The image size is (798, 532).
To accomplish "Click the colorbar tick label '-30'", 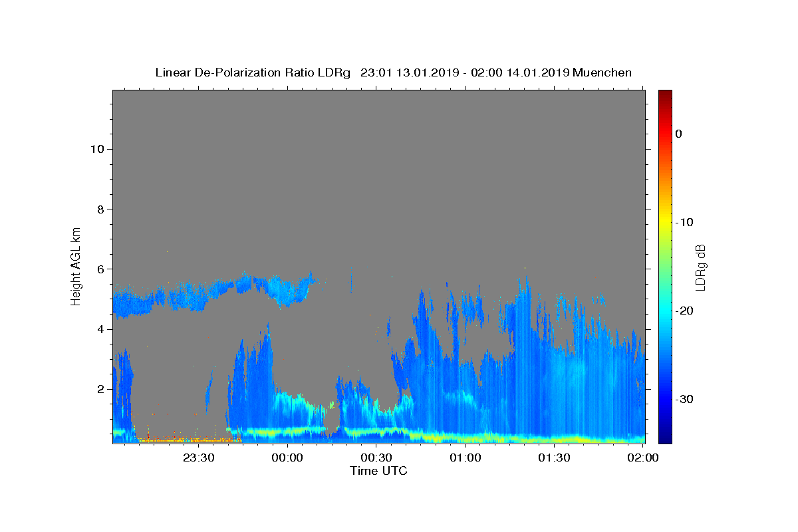I will coord(685,399).
